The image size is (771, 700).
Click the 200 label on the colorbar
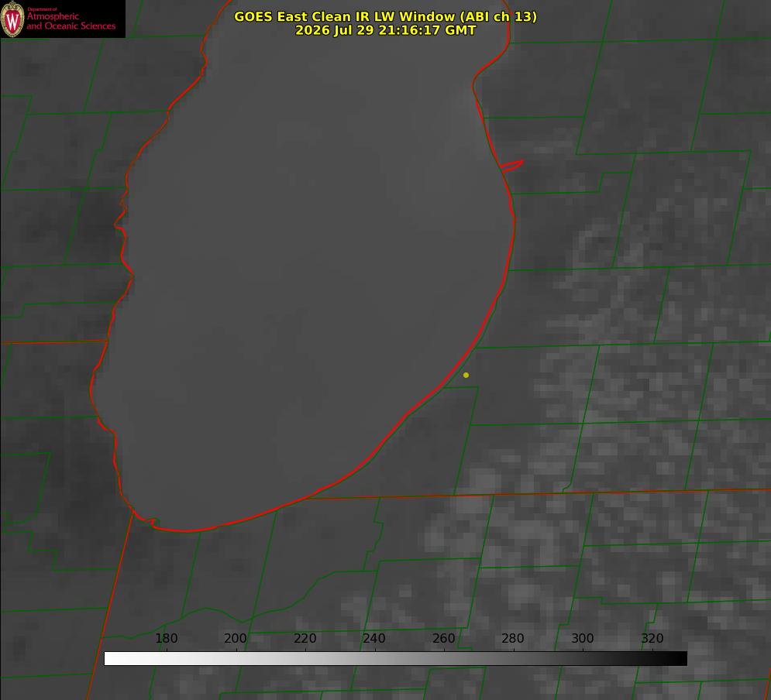point(236,639)
